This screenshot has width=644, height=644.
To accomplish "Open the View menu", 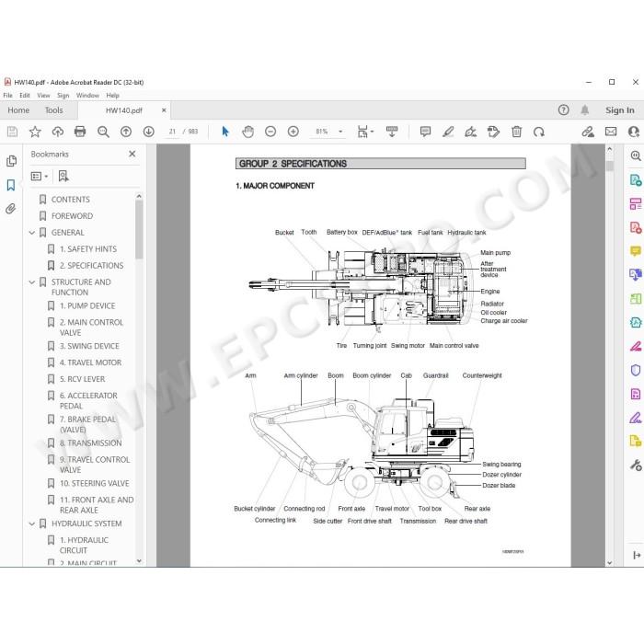I will (43, 96).
